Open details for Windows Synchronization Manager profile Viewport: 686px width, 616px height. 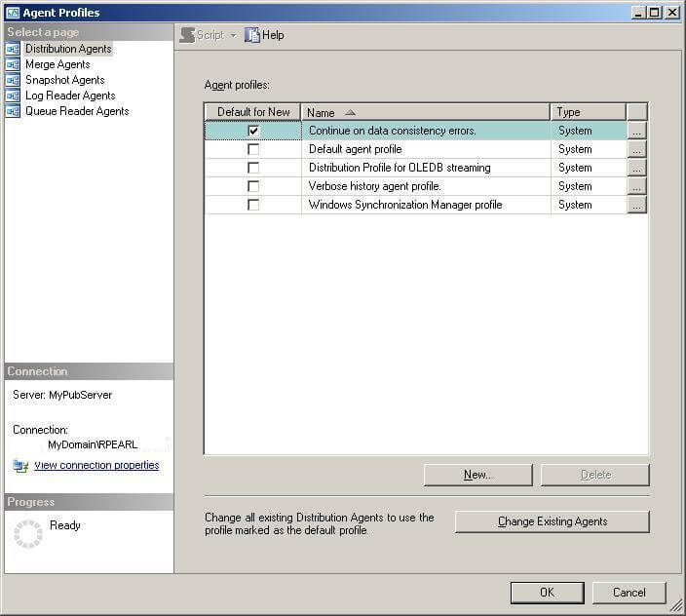[637, 205]
